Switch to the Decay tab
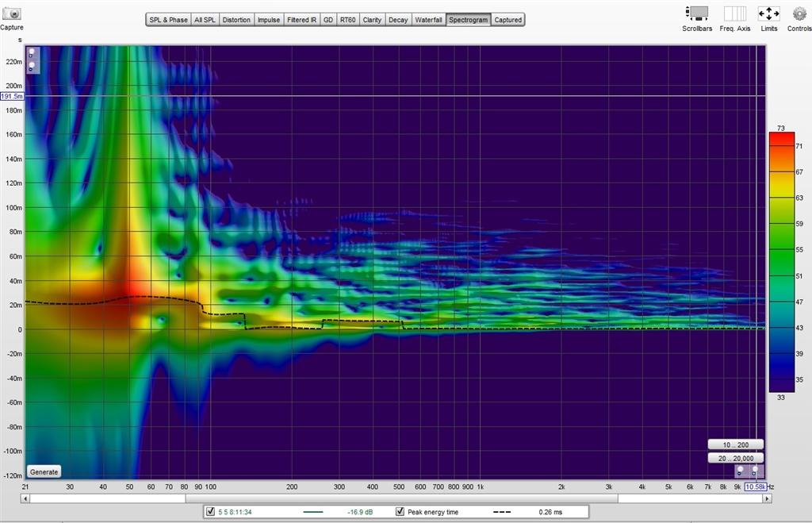The height and width of the screenshot is (523, 812). (398, 20)
